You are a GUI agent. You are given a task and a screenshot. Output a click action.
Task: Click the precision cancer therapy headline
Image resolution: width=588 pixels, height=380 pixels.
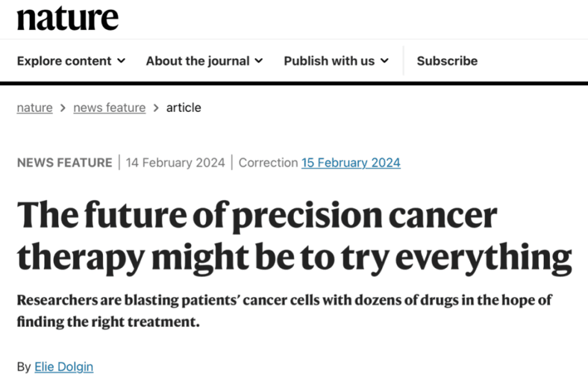(x=295, y=236)
